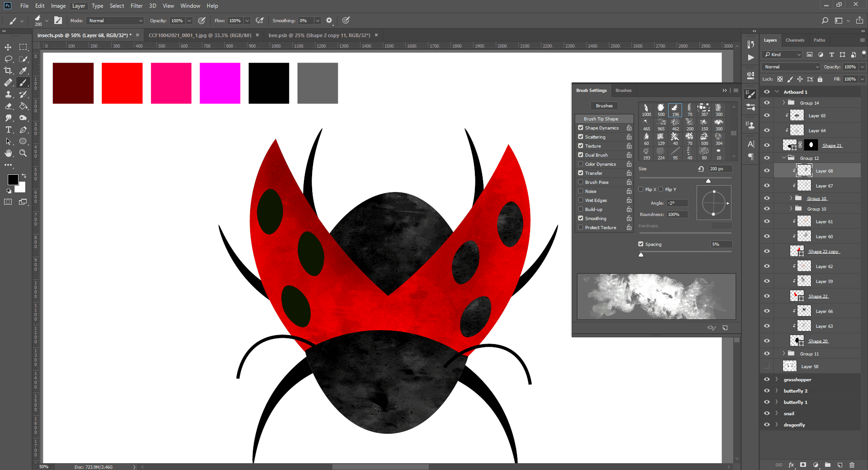Add layer style with fx icon
This screenshot has width=868, height=470.
point(791,465)
